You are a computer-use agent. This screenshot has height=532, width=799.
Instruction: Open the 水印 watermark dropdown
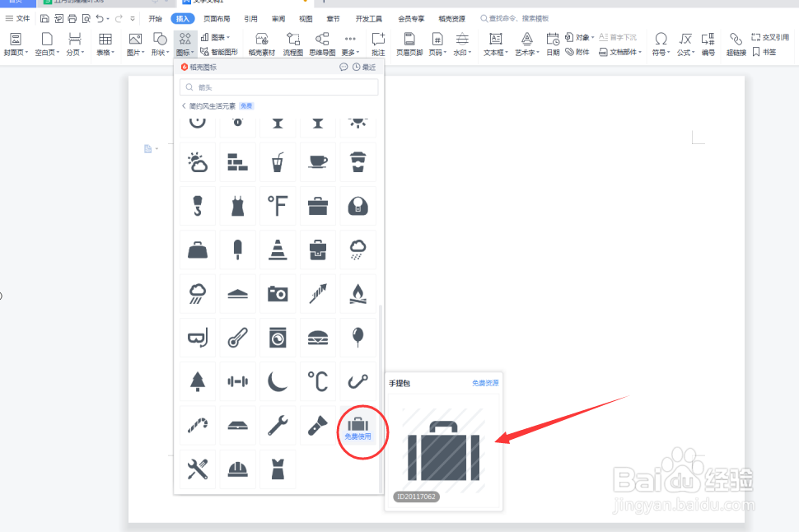point(462,44)
